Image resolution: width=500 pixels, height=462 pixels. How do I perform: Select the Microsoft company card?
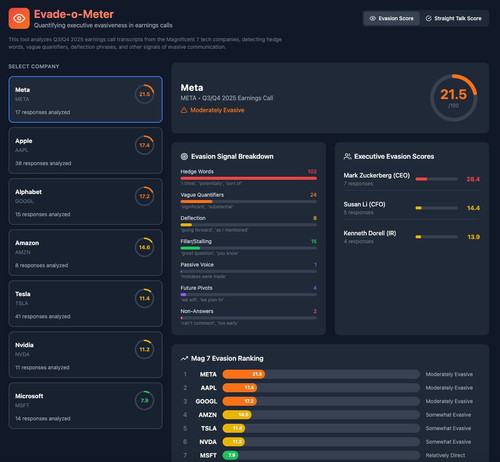point(86,405)
